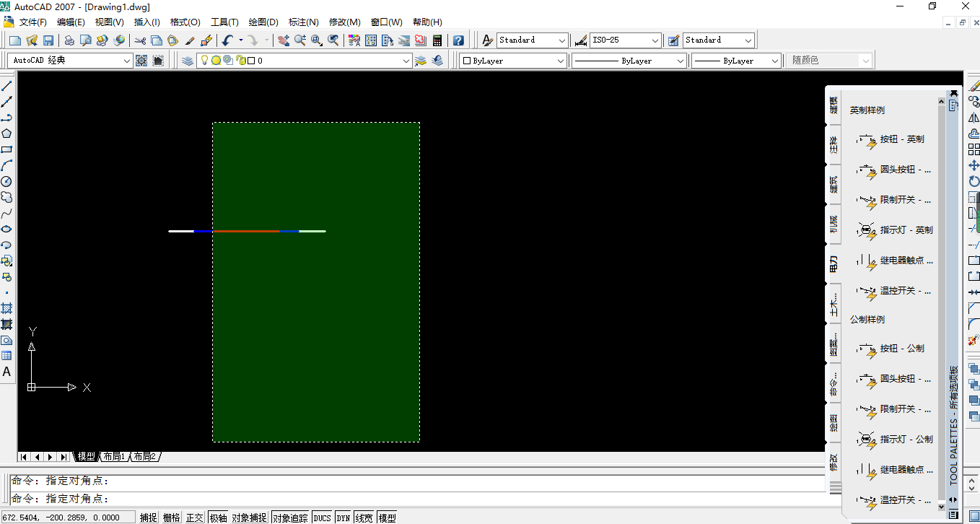Click the Realtime Zoom magnifier icon
980x524 pixels.
point(300,40)
